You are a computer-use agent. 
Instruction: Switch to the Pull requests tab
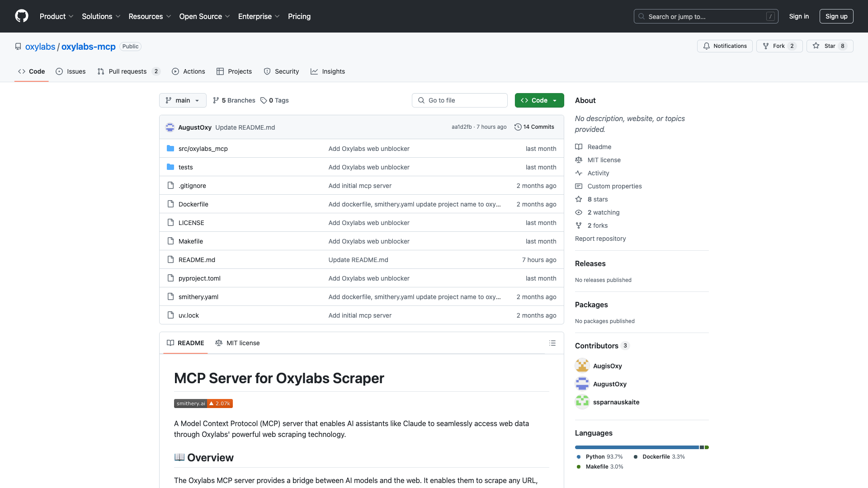[x=128, y=71]
